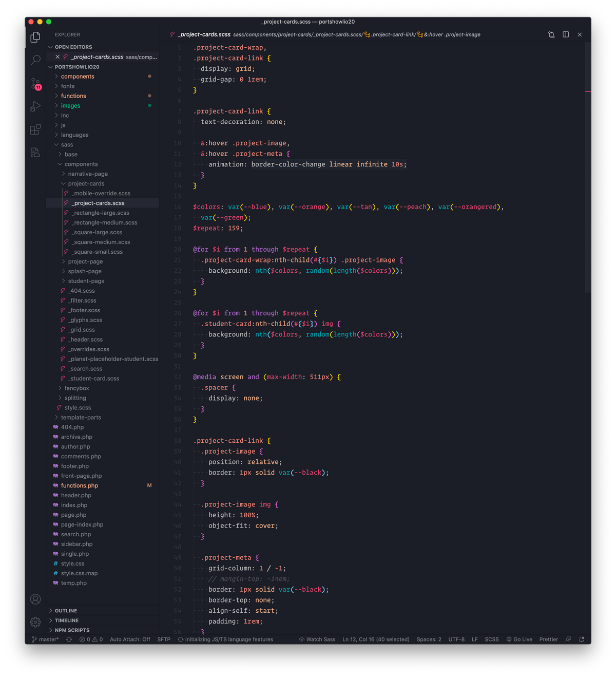Viewport: 616px width, 677px height.
Task: Open style.scss file in tree
Action: pyautogui.click(x=103, y=408)
